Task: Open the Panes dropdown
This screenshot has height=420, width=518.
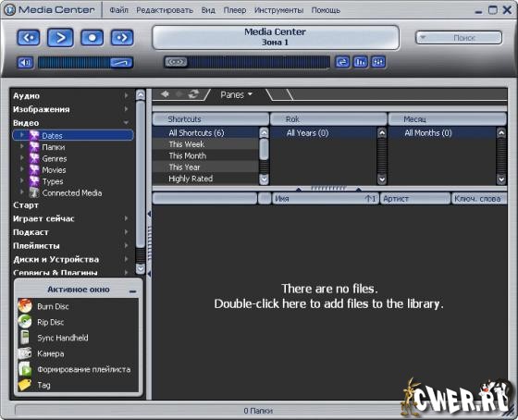Action: pos(236,95)
